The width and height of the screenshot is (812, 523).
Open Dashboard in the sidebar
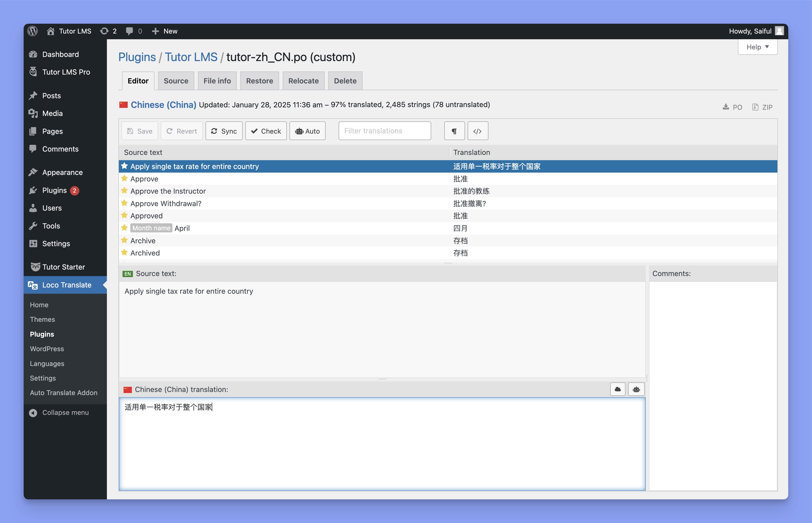(x=65, y=54)
